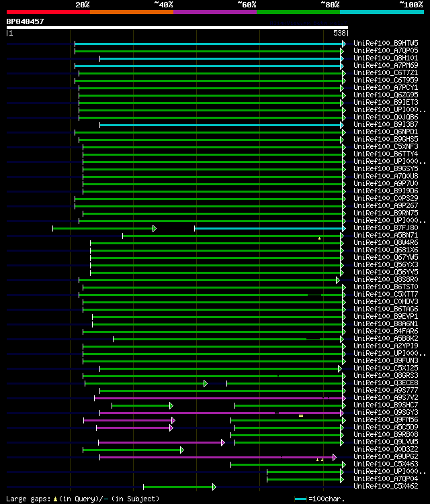Viewport: 430px width, 504px height.
Task: Click the purple ~60% identity legend segment
Action: point(215,12)
